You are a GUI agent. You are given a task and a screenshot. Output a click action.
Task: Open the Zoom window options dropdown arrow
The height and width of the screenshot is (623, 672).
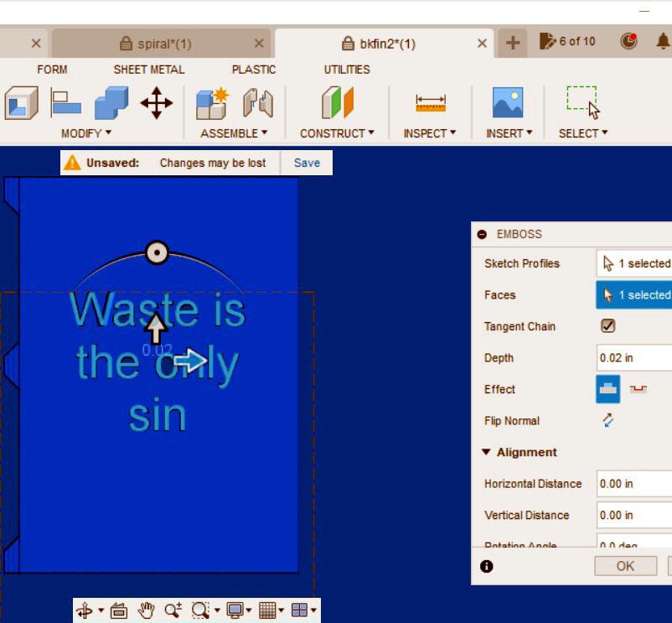point(217,610)
